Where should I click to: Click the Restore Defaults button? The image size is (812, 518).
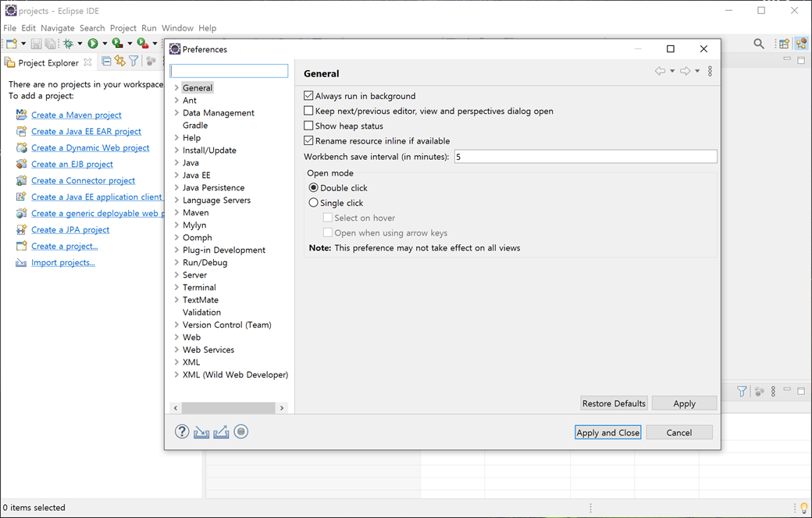point(614,403)
